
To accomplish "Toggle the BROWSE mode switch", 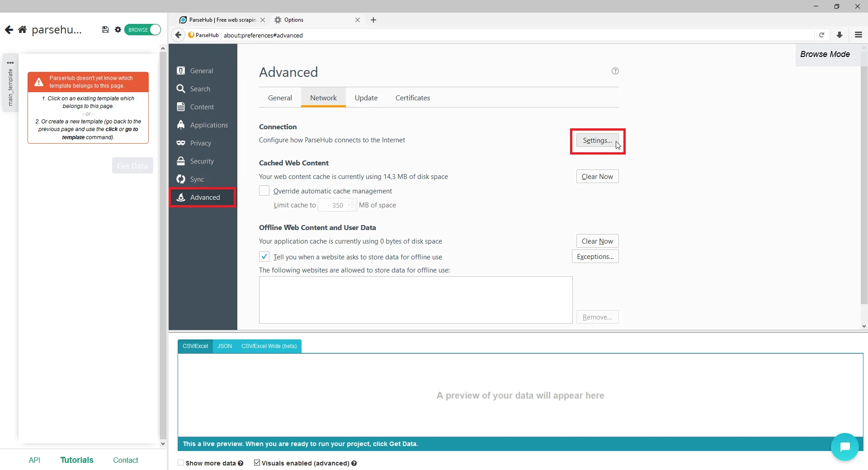I will pyautogui.click(x=142, y=30).
